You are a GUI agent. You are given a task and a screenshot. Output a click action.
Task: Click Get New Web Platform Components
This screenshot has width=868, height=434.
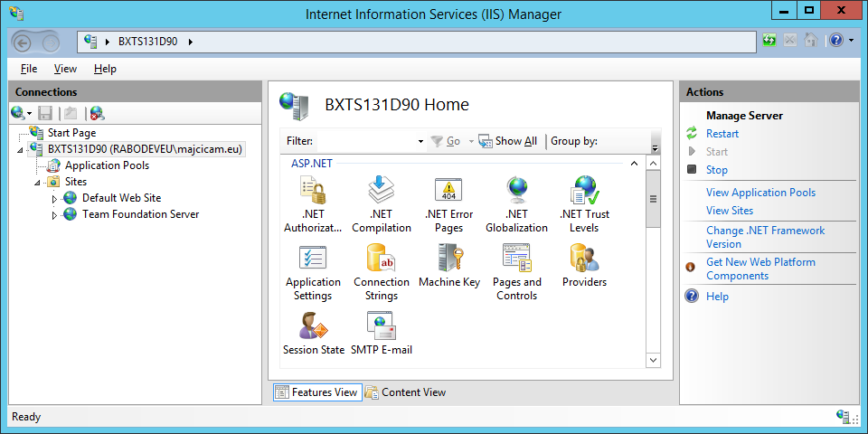[760, 269]
